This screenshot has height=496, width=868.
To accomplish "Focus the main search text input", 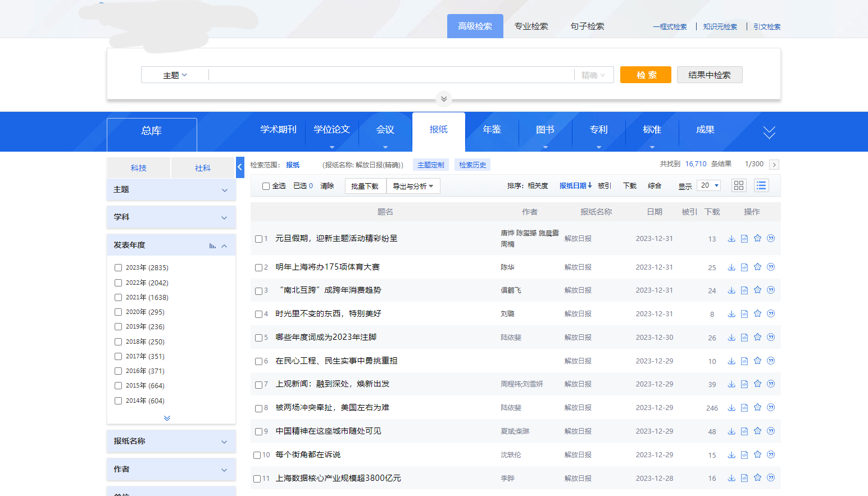I will (x=391, y=75).
